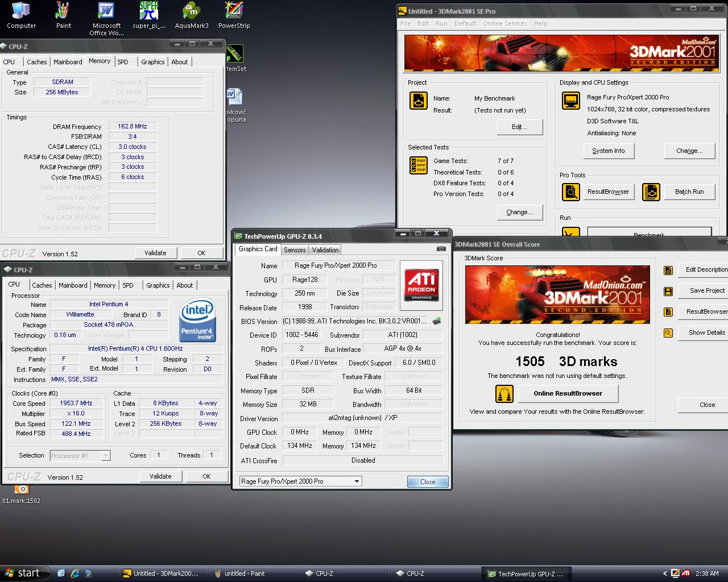Click the Selected Tests checklist icon
728x582 pixels.
click(419, 165)
